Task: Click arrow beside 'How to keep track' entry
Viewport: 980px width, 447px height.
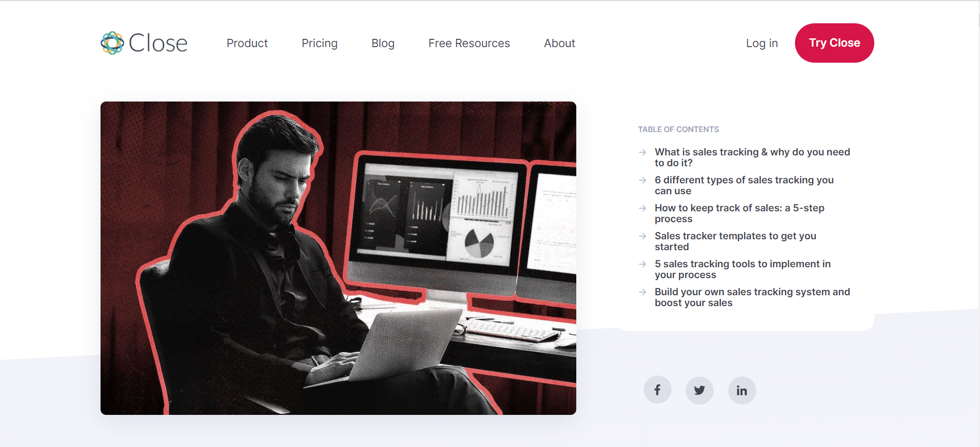Action: (643, 208)
